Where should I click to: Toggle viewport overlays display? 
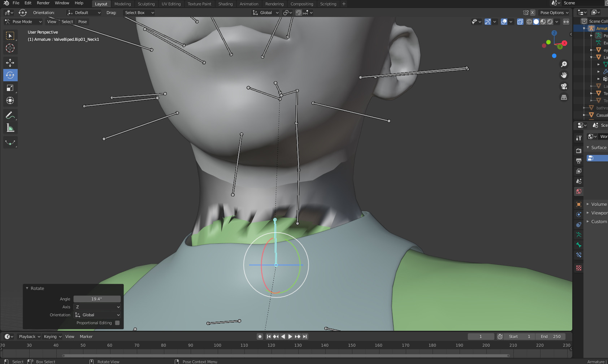(x=504, y=22)
